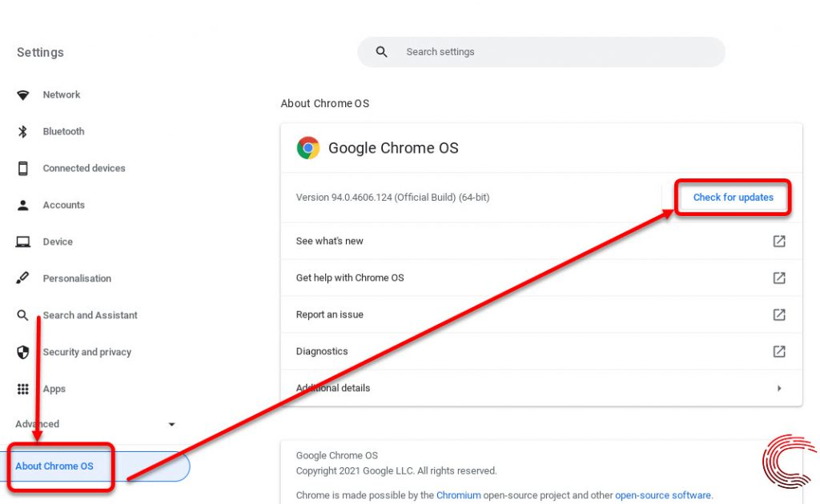Click the Copyright 2021 Google LLC text
Screen dimensions: 820x504
tap(396, 470)
